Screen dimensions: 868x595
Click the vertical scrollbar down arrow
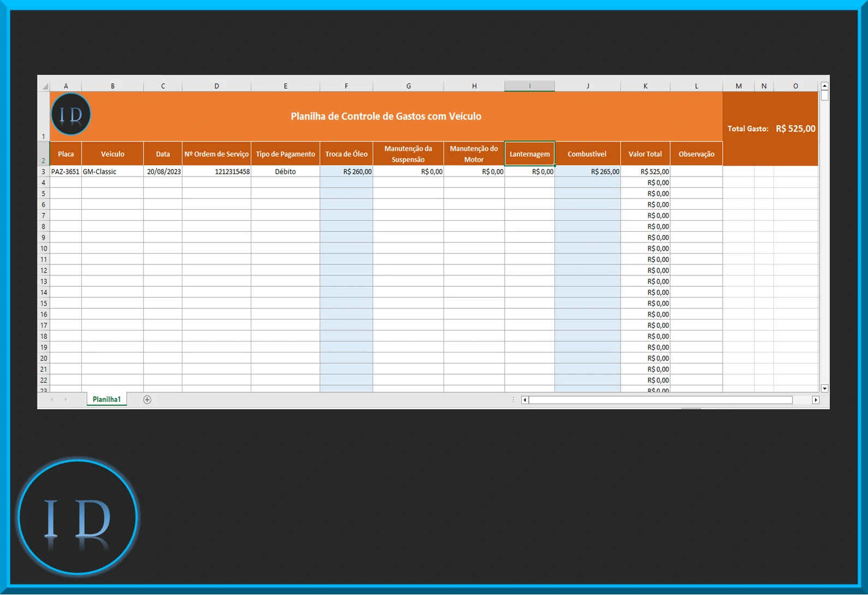point(825,389)
